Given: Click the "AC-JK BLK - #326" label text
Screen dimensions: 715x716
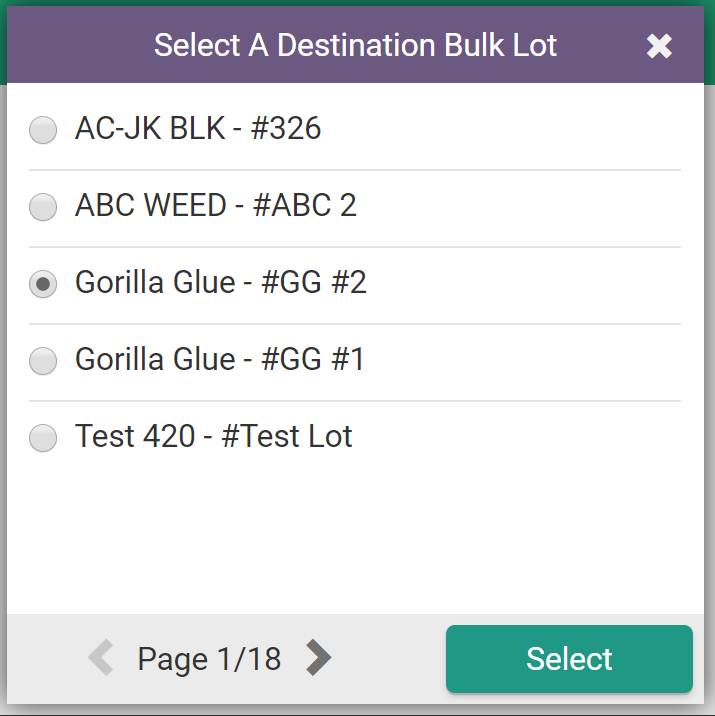Looking at the screenshot, I should [198, 129].
